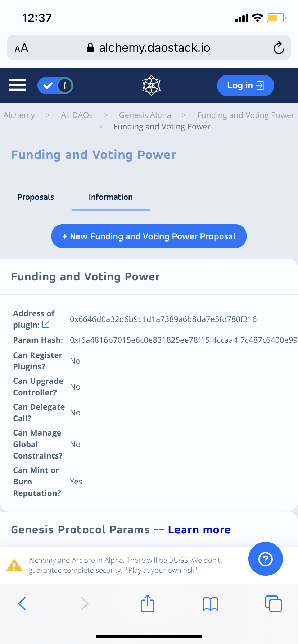Select the Information tab
Viewport: 298px width, 644px height.
[110, 197]
